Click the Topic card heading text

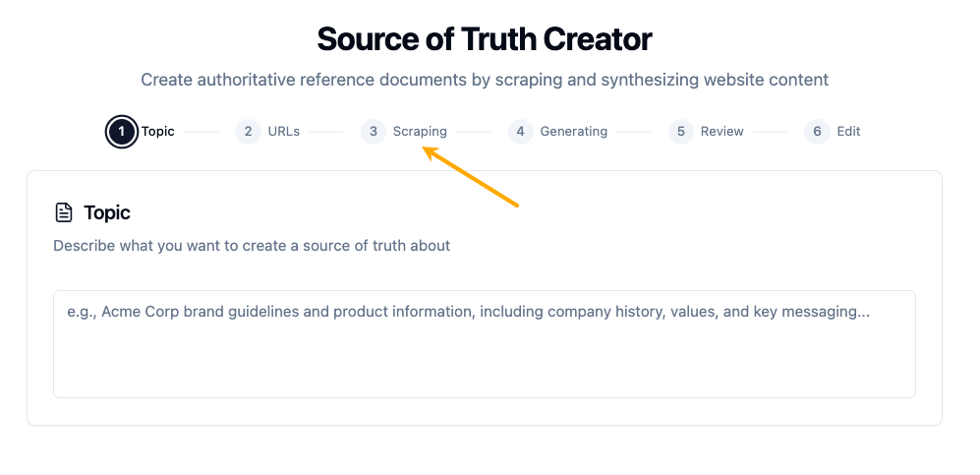pos(107,212)
